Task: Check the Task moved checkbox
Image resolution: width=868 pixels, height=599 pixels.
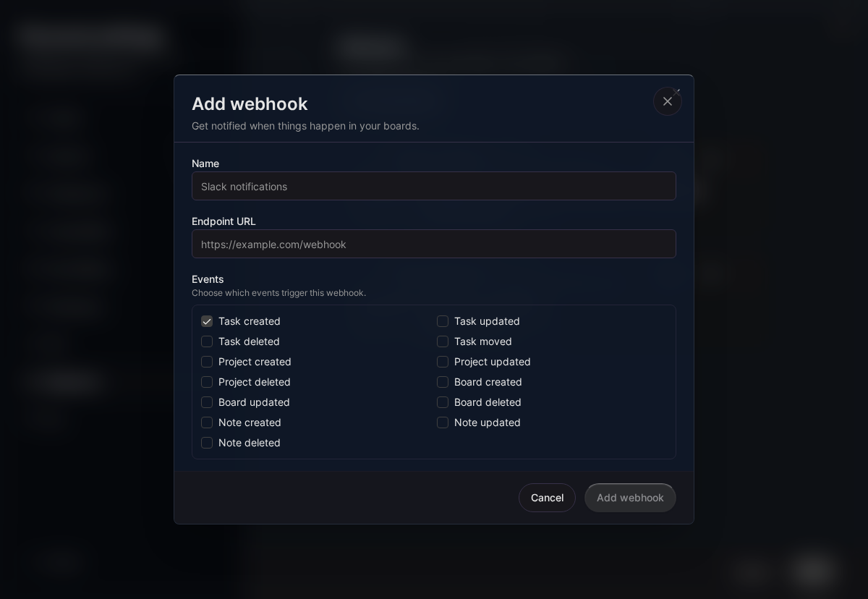Action: (443, 341)
